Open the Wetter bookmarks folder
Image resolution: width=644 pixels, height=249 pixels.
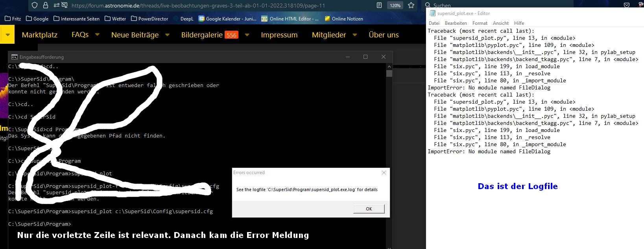coord(115,19)
